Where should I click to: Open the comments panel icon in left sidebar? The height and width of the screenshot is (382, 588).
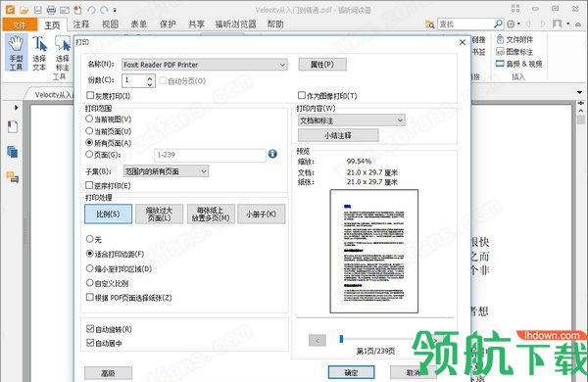13,176
